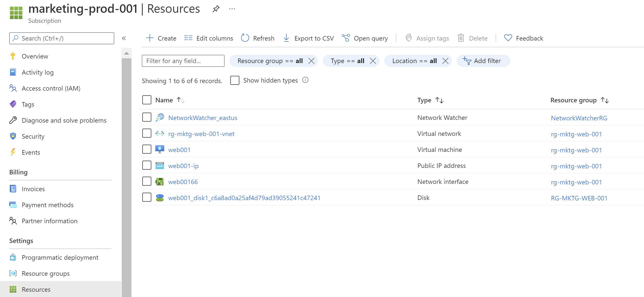Click the Assign tags icon
This screenshot has width=644, height=297.
[408, 38]
